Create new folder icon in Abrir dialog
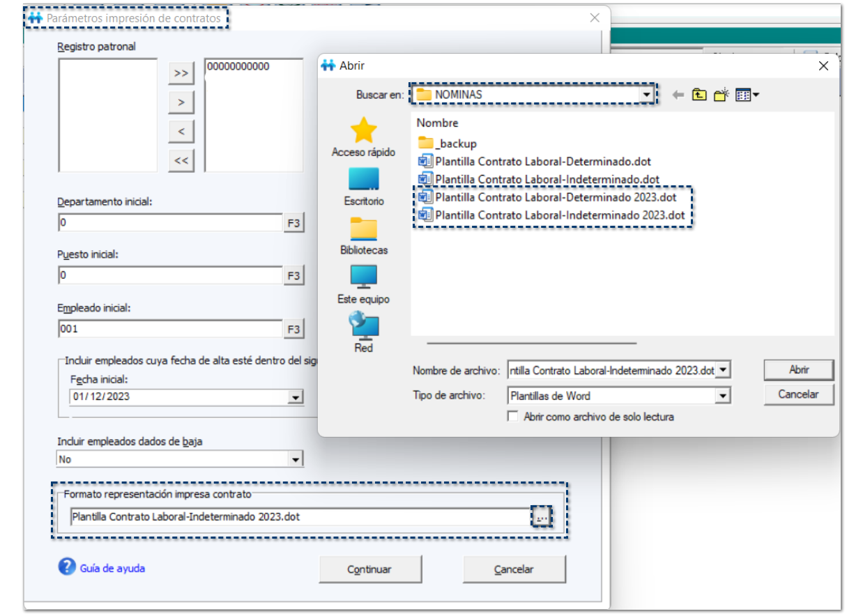 [722, 94]
